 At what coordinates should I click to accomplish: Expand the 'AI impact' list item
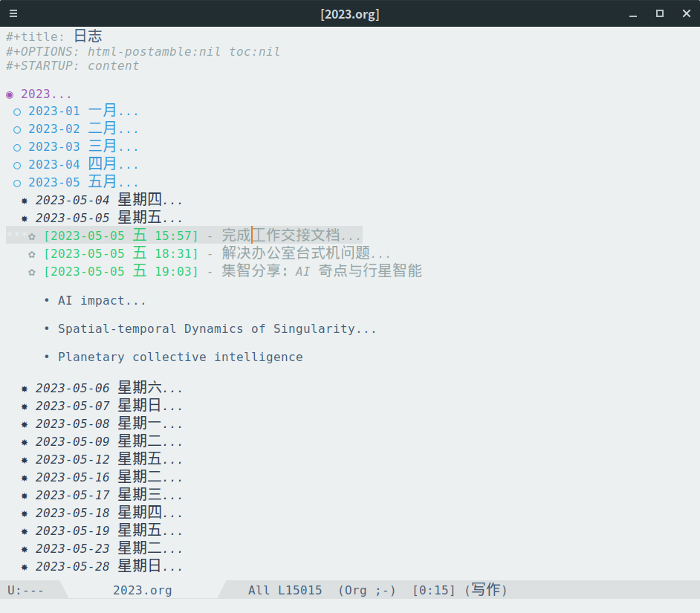102,300
